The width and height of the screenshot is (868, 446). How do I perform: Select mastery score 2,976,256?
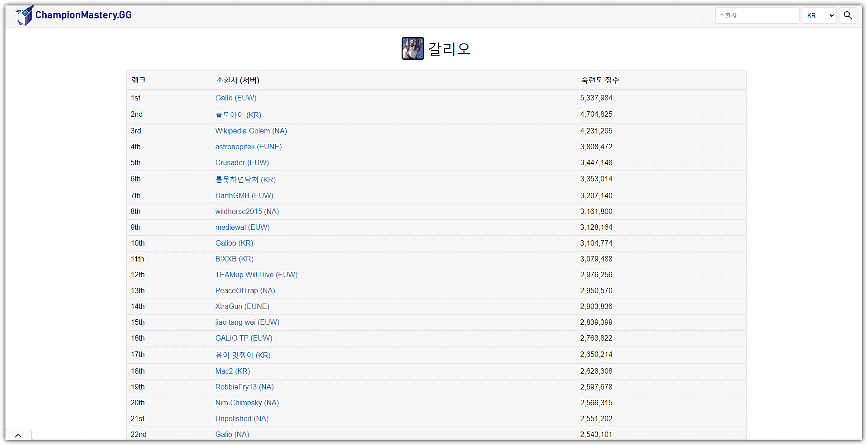pyautogui.click(x=596, y=275)
